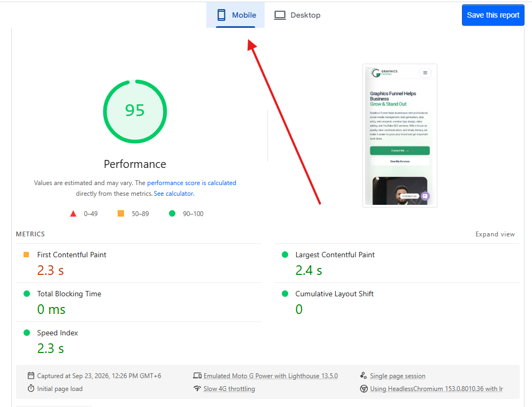Viewport: 532px width, 407px height.
Task: Click the METRICS section heading
Action: coord(30,234)
